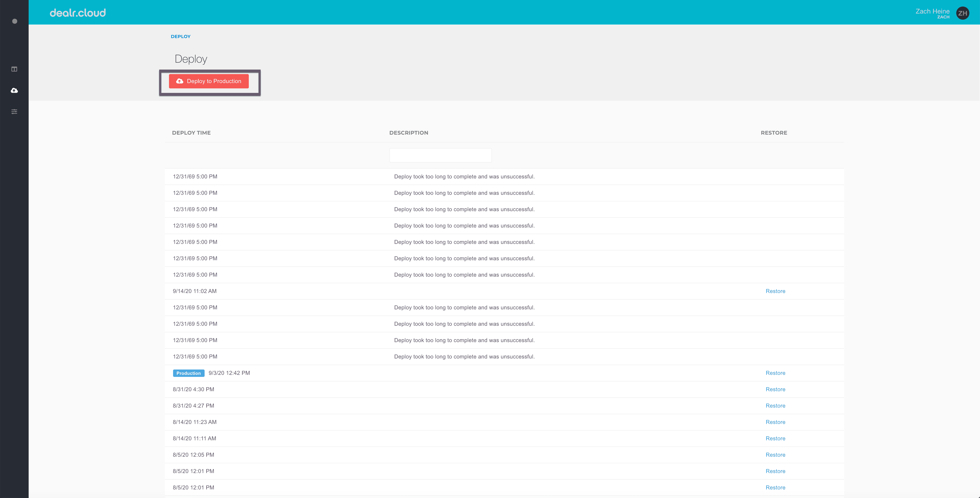The image size is (980, 498).
Task: Click the DEPLOY breadcrumb link
Action: point(180,37)
